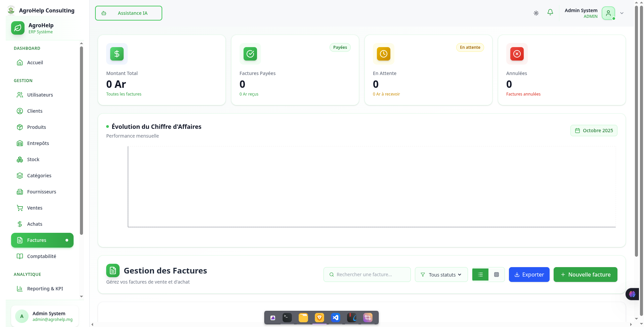
Task: Click the invoice search field
Action: [367, 274]
